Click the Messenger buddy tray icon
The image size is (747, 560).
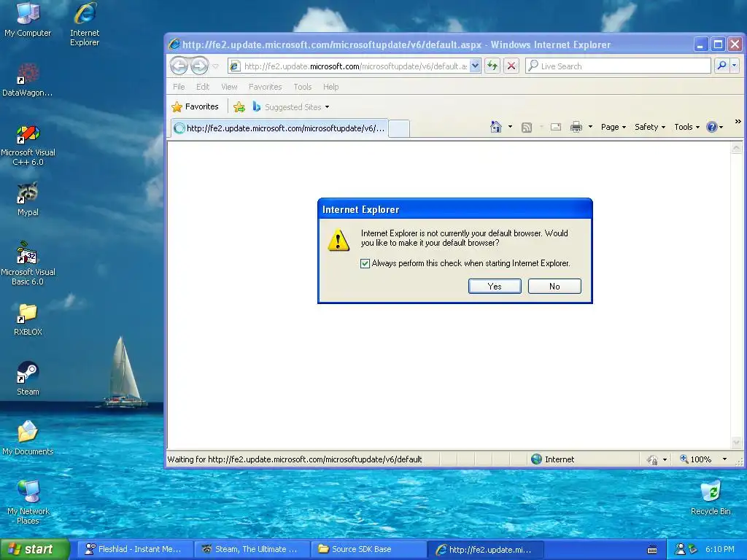pos(681,549)
